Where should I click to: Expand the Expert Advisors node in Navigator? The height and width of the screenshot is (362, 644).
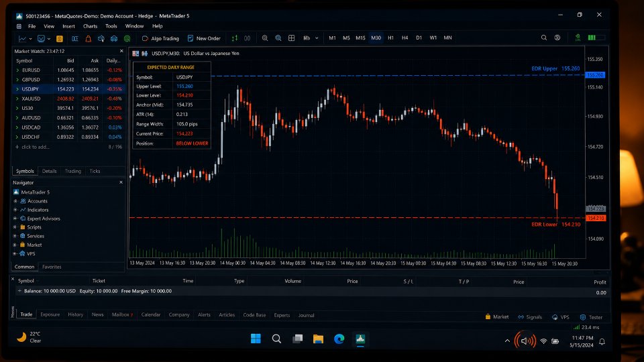(15, 219)
